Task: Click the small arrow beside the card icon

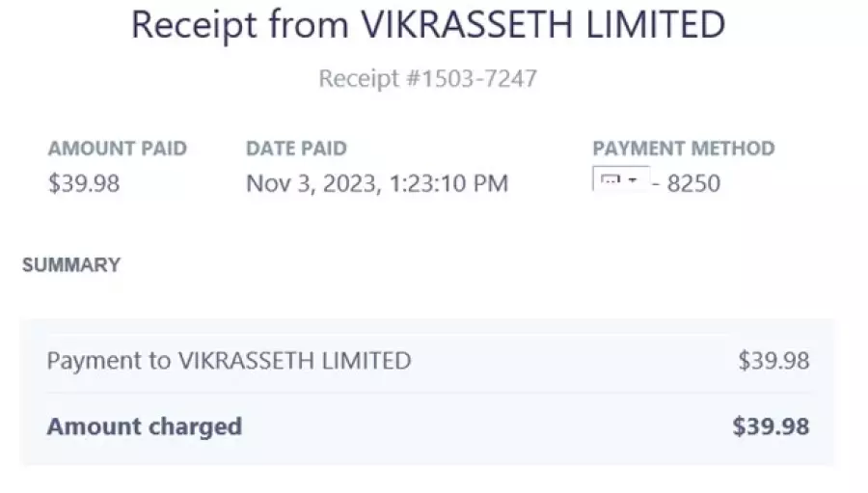Action: [633, 180]
